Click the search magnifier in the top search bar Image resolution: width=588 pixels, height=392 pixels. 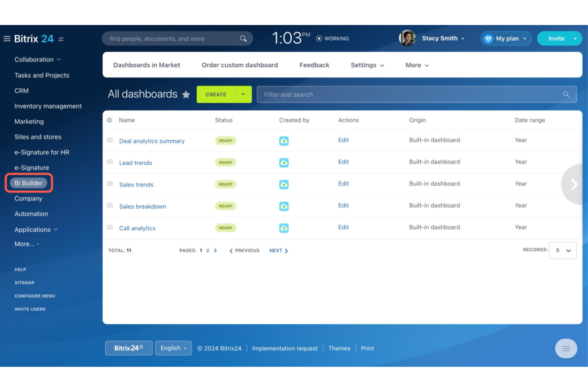pyautogui.click(x=243, y=39)
